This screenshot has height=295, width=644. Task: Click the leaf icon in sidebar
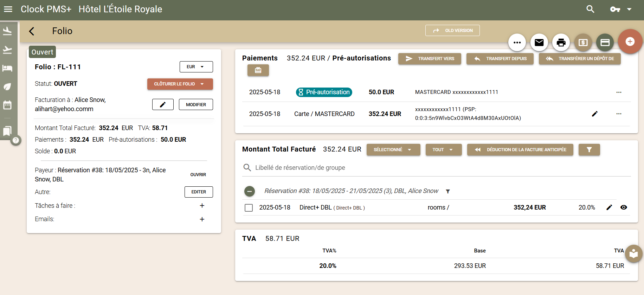(7, 86)
